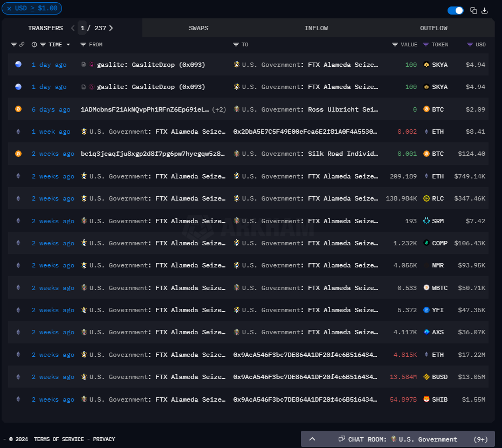Switch off the blue toggle at top right
Viewport: 502px width, 448px height.
456,10
